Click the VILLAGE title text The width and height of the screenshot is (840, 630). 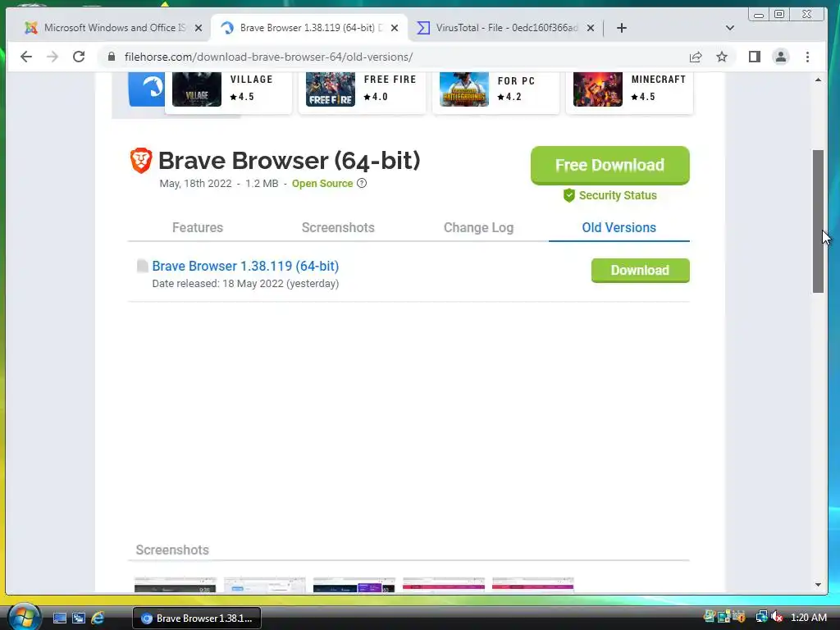click(x=251, y=80)
